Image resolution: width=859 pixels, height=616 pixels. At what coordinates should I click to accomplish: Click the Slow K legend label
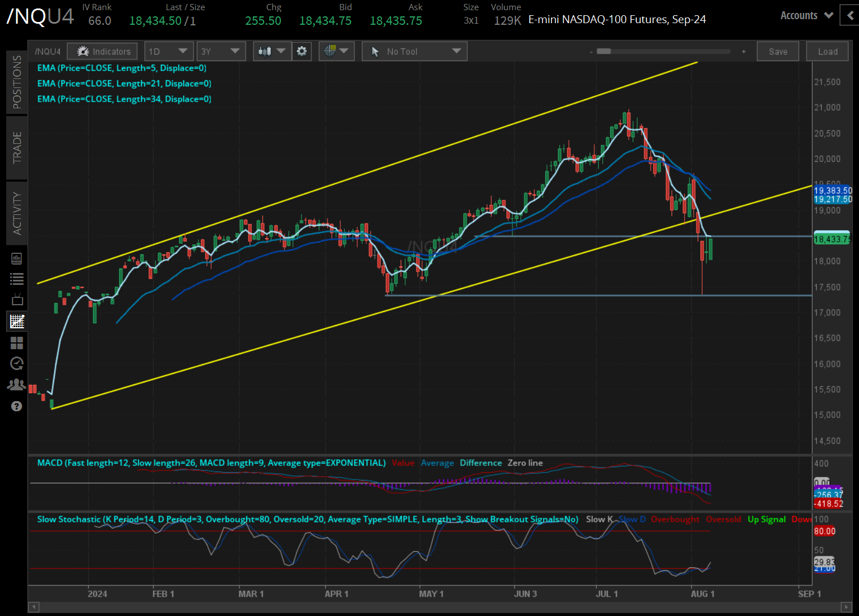599,520
